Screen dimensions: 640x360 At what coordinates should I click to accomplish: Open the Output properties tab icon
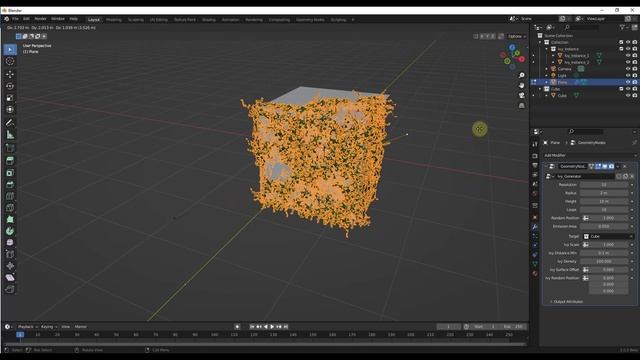(x=535, y=165)
